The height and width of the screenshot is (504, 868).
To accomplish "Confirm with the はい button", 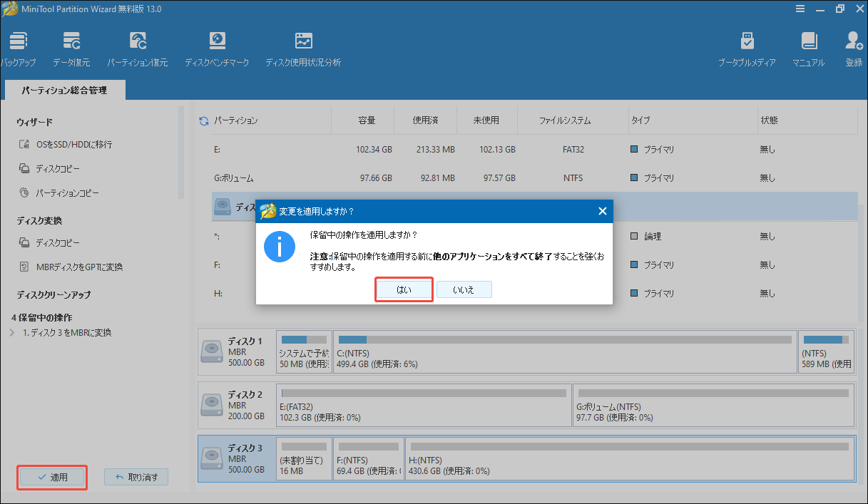I will pos(404,289).
